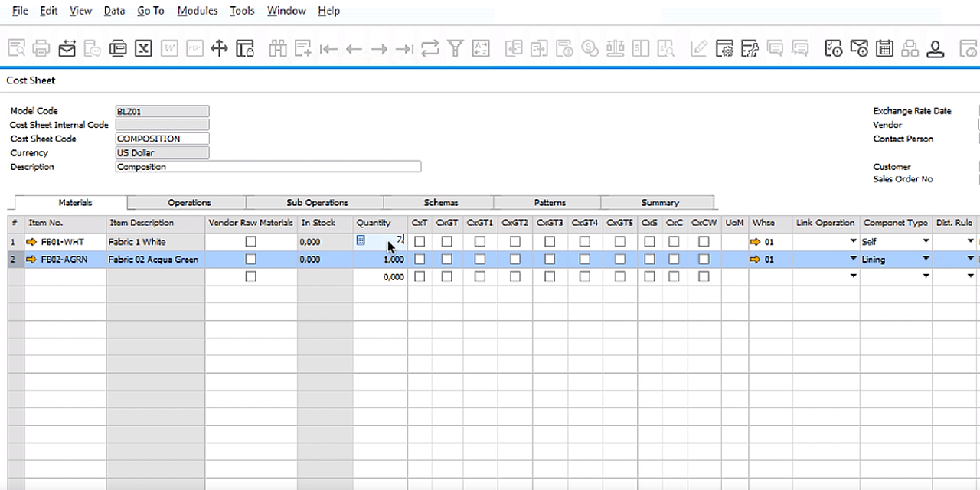Screen dimensions: 980x490
Task: Click the Filter funnel toolbar icon
Action: [456, 49]
